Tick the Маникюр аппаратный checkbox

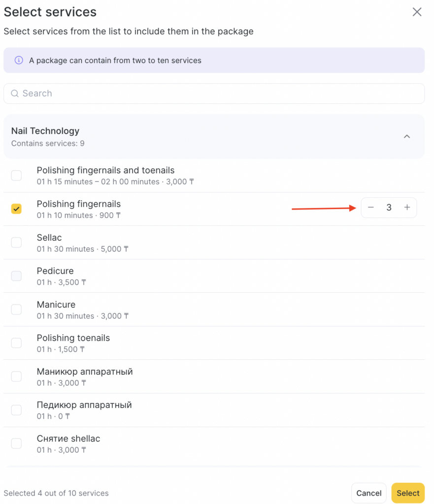[x=16, y=376]
